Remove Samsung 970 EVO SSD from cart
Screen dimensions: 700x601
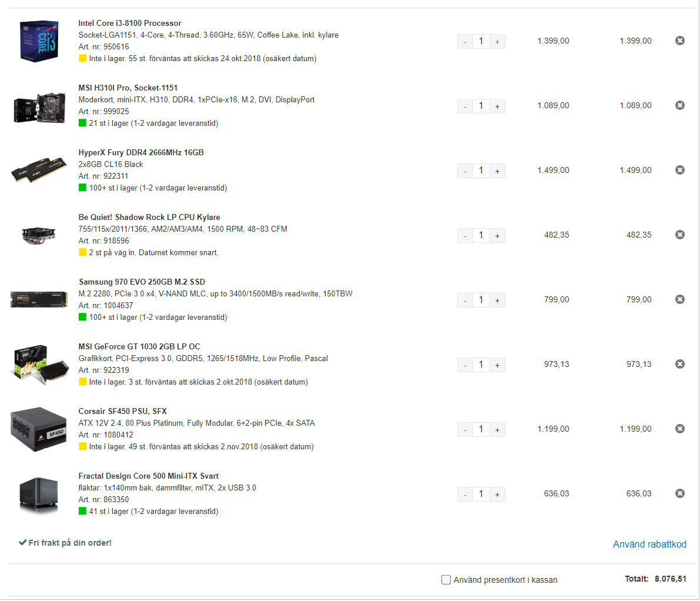click(679, 299)
